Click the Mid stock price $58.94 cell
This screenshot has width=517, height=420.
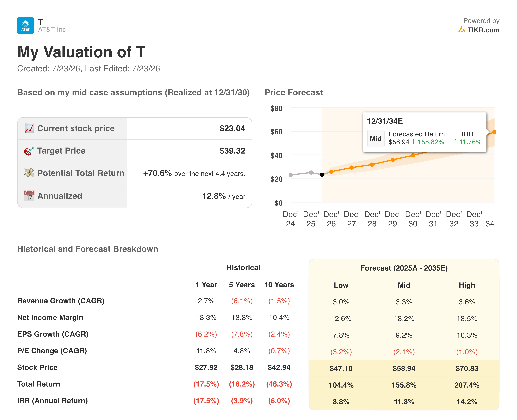coord(404,368)
